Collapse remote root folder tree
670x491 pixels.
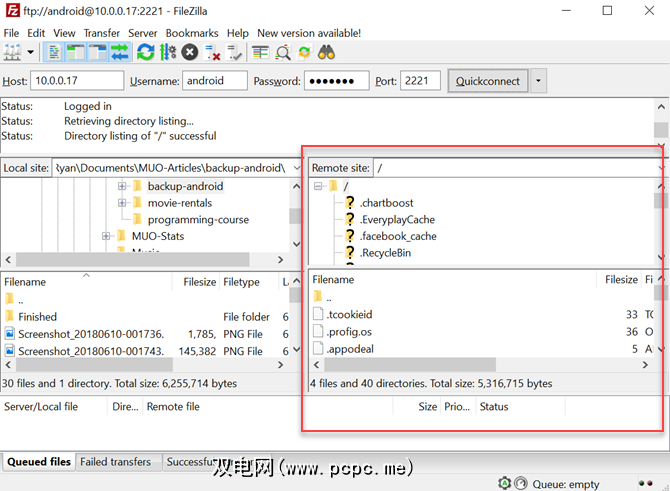click(x=318, y=186)
